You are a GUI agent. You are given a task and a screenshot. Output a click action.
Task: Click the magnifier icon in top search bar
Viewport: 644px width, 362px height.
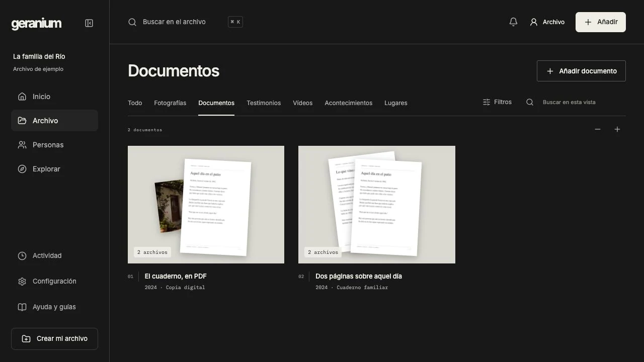pyautogui.click(x=132, y=22)
